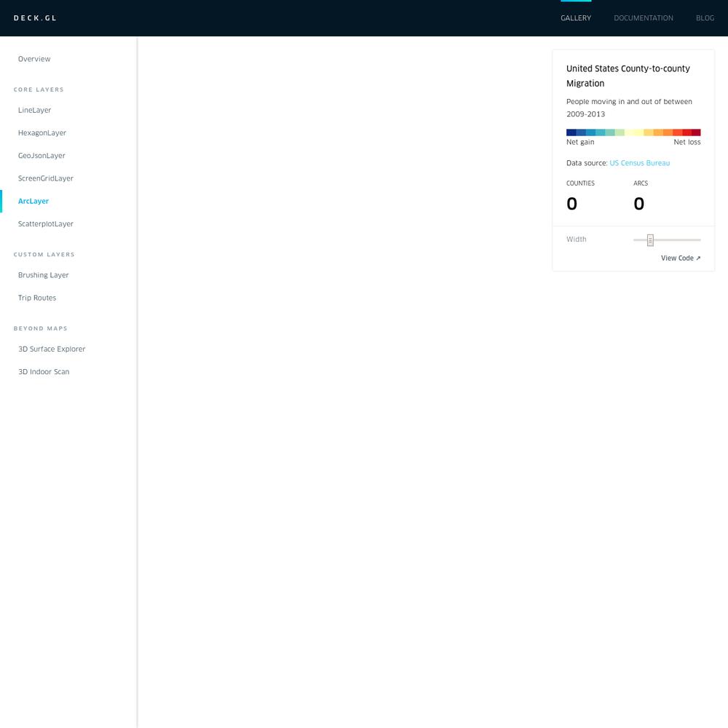Click the 'BEYOND MAPS' section heading
Viewport: 728px width, 728px height.
point(40,328)
